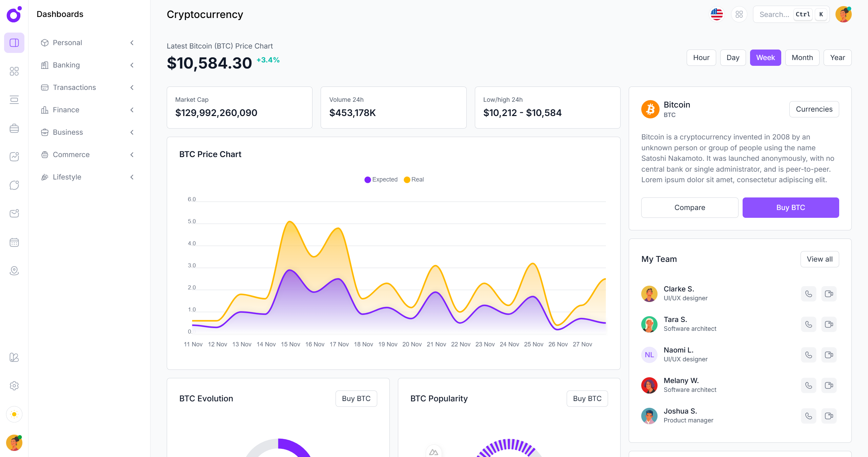Expand the Personal section
The image size is (868, 457).
pyautogui.click(x=67, y=43)
